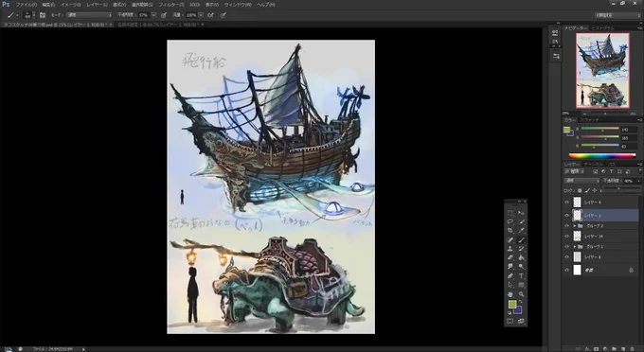The width and height of the screenshot is (644, 352).
Task: Toggle pressure for size button
Action: (x=223, y=15)
